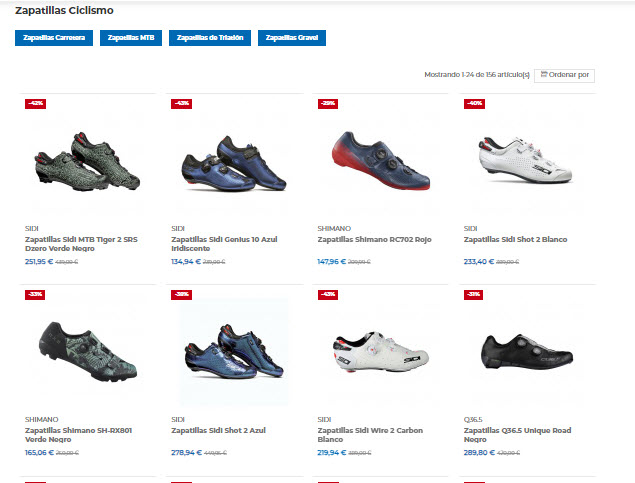Click the SHIMANO brand label above RC702 Rojo
Image resolution: width=635 pixels, height=483 pixels.
[x=334, y=229]
